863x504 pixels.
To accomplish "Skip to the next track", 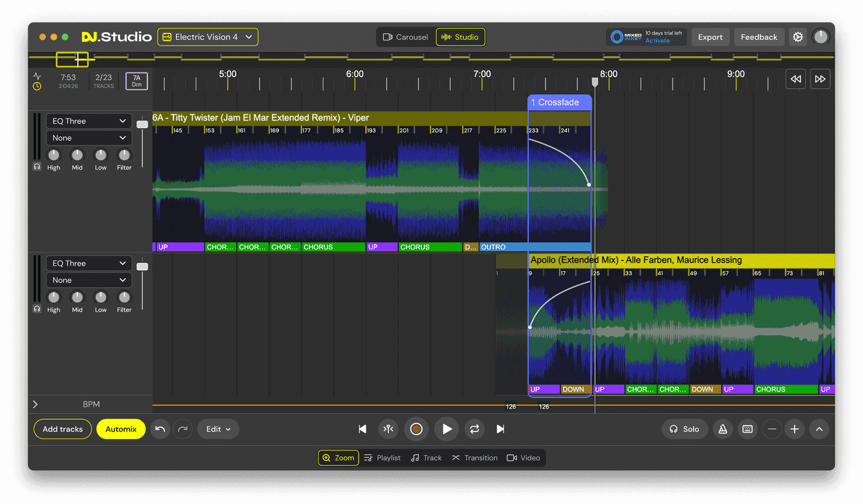I will click(500, 429).
